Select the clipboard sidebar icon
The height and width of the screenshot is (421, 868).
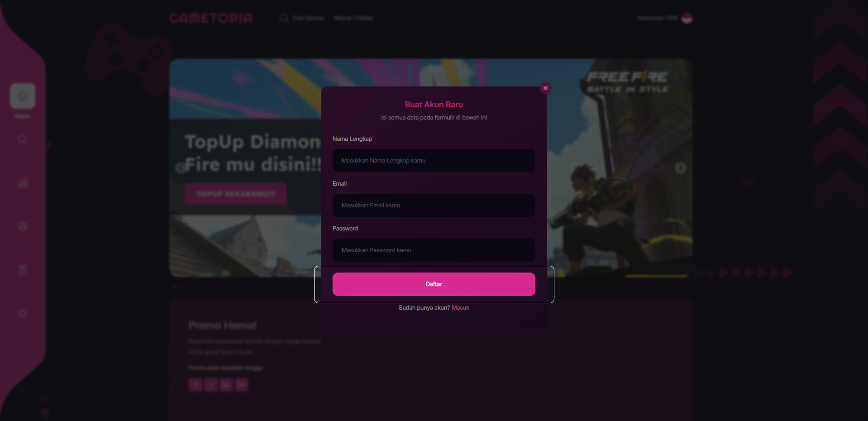[x=23, y=270]
